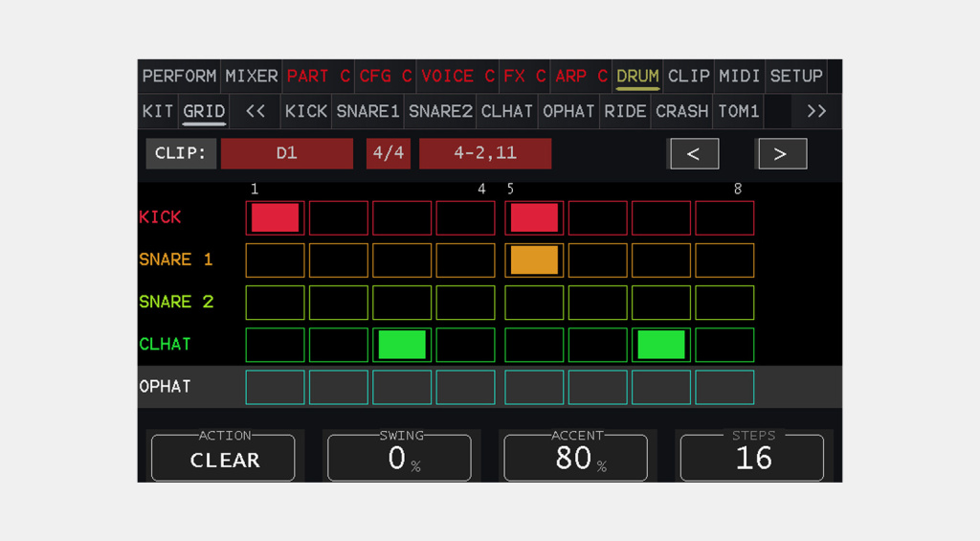Select the DRUM tab
The width and height of the screenshot is (980, 541).
point(637,77)
